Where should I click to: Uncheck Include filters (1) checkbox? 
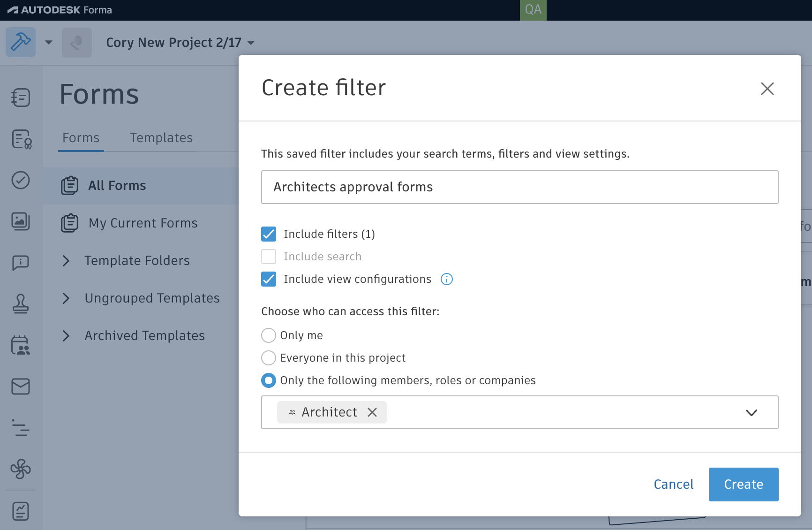(x=269, y=234)
